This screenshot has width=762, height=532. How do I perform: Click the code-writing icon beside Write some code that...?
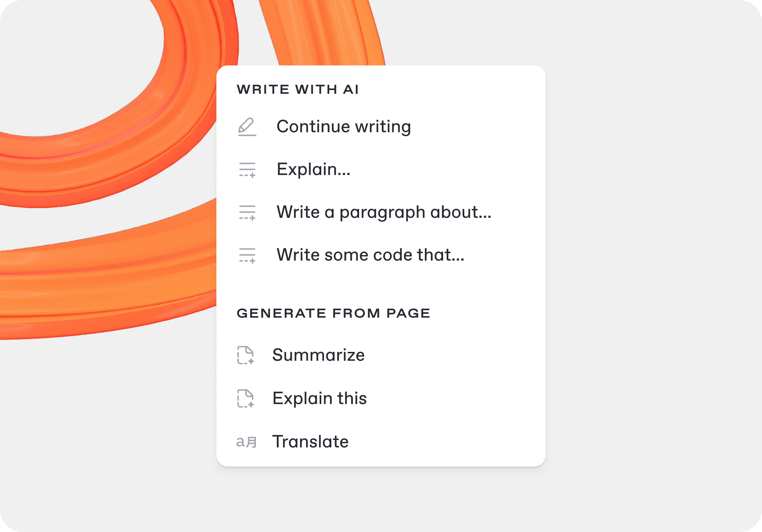247,255
